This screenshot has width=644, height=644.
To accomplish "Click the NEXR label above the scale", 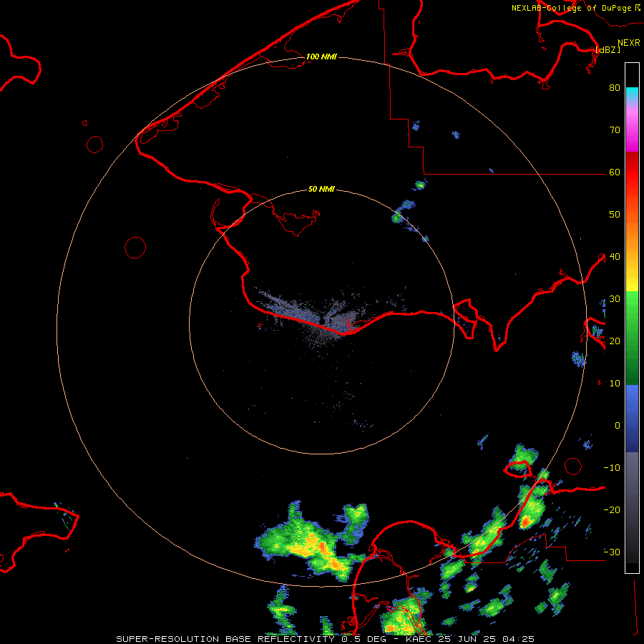I will 628,42.
